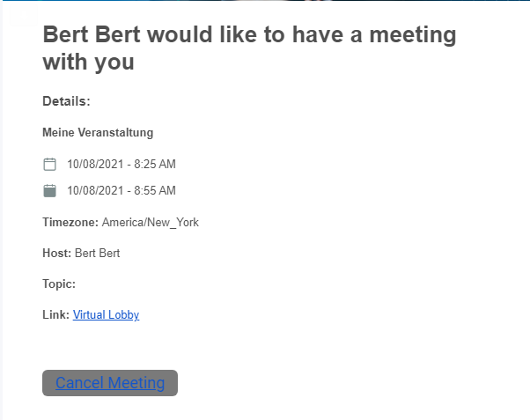Click the heading line mentioning a meeting
Image resolution: width=530 pixels, height=420 pixels.
(x=249, y=34)
